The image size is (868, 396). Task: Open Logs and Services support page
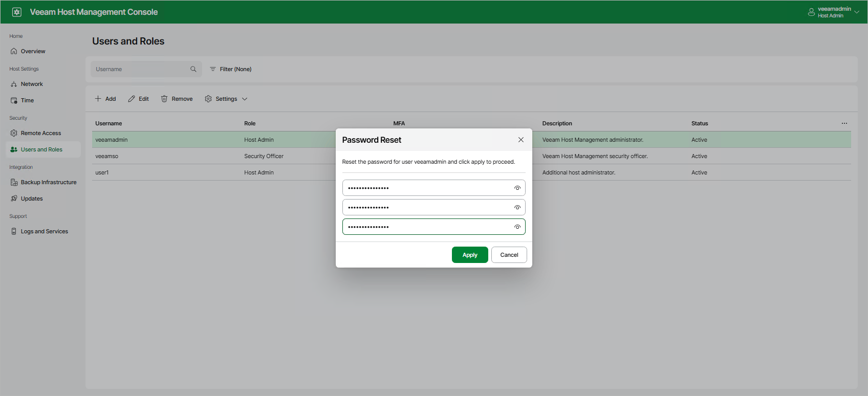coord(43,231)
